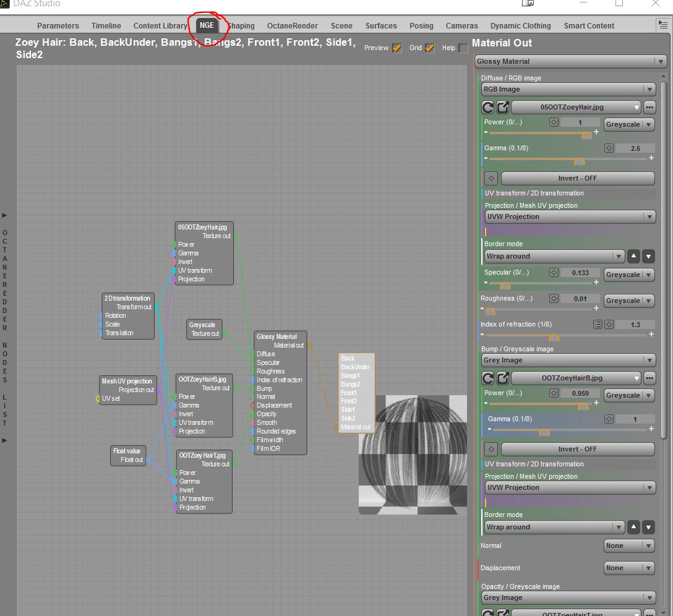Screen dimensions: 673x616
Task: Switch to the Surfaces tab
Action: pyautogui.click(x=381, y=26)
